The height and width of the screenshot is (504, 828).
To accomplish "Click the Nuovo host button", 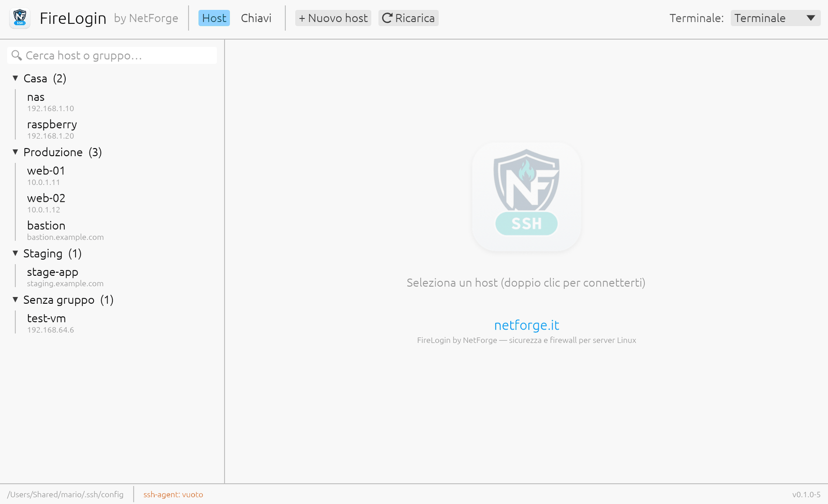I will tap(333, 18).
